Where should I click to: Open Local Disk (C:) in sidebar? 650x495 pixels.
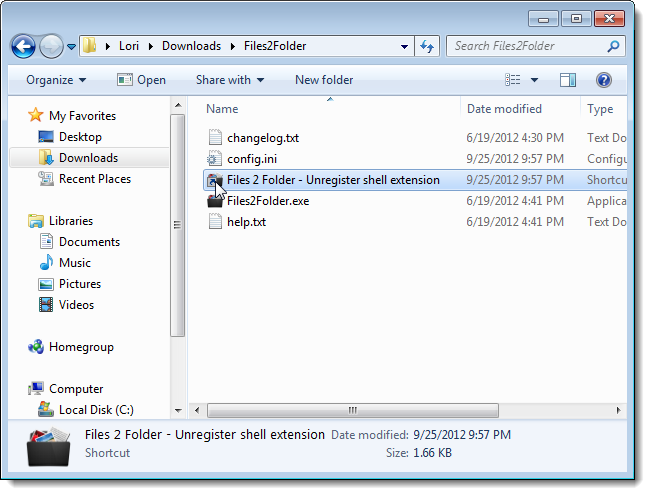point(96,410)
